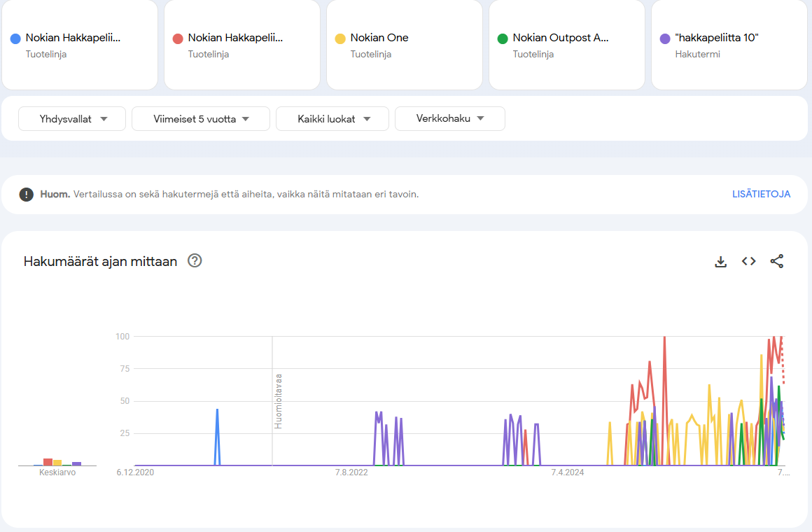Open the Kaikki luokat category dropdown

(332, 119)
